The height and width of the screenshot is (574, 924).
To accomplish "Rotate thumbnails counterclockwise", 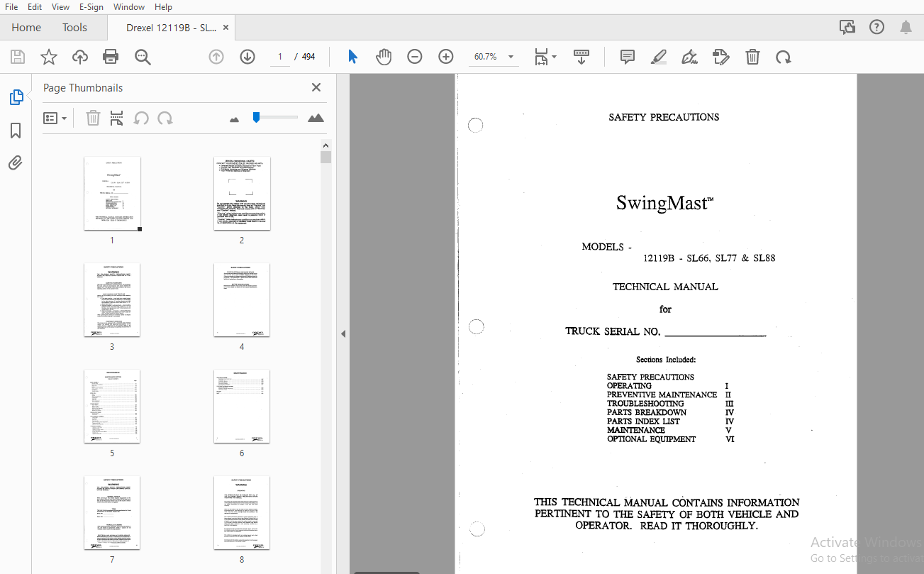I will click(141, 118).
